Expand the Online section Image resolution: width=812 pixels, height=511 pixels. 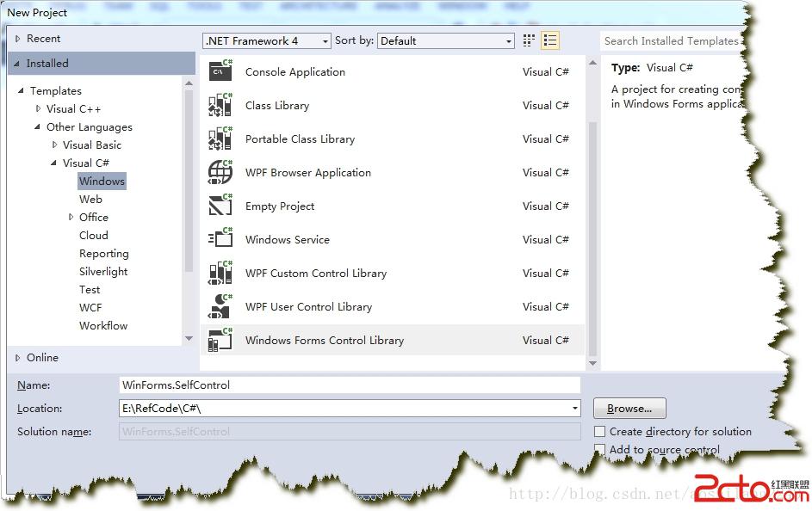[x=17, y=358]
